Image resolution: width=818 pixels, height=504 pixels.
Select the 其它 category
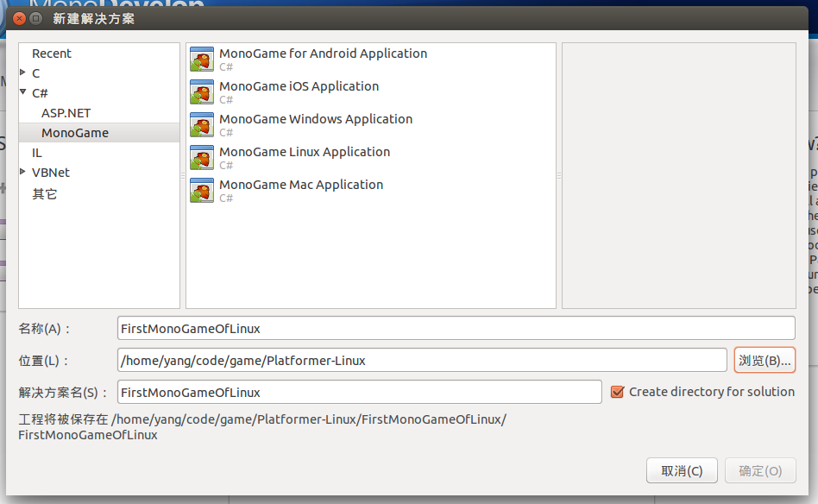pos(44,193)
